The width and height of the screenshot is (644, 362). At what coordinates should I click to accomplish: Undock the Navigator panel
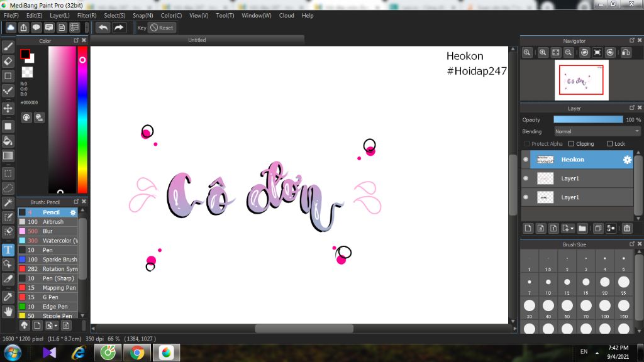pyautogui.click(x=631, y=40)
